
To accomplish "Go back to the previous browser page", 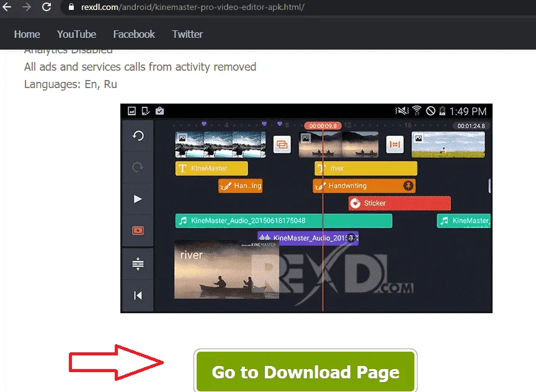I will 7,7.
